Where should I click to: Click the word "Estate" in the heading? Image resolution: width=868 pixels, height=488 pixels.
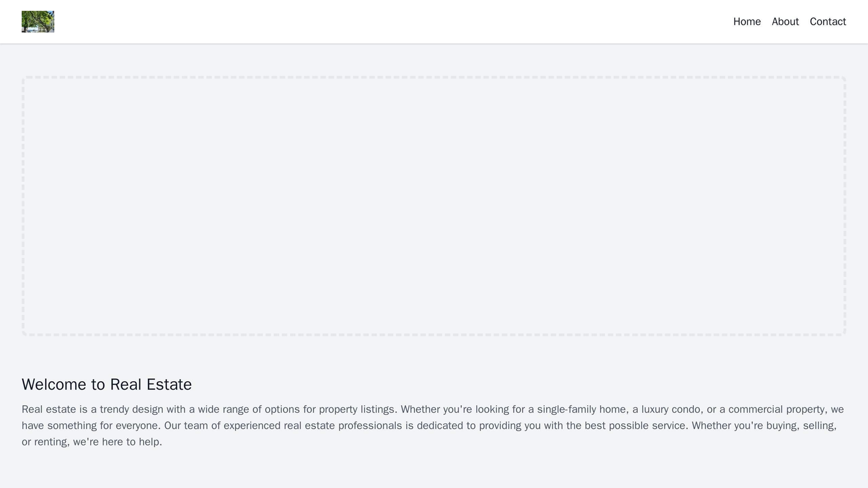coord(167,384)
